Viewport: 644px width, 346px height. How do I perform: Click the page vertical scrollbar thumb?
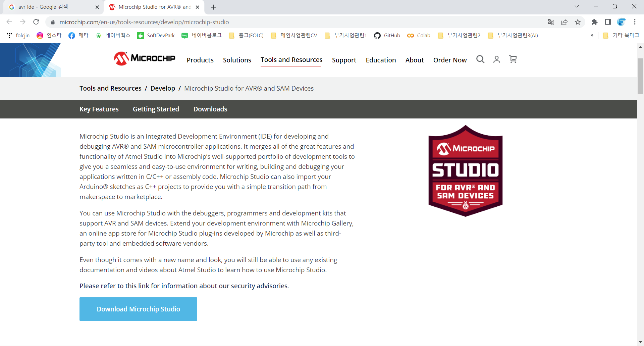pos(640,76)
